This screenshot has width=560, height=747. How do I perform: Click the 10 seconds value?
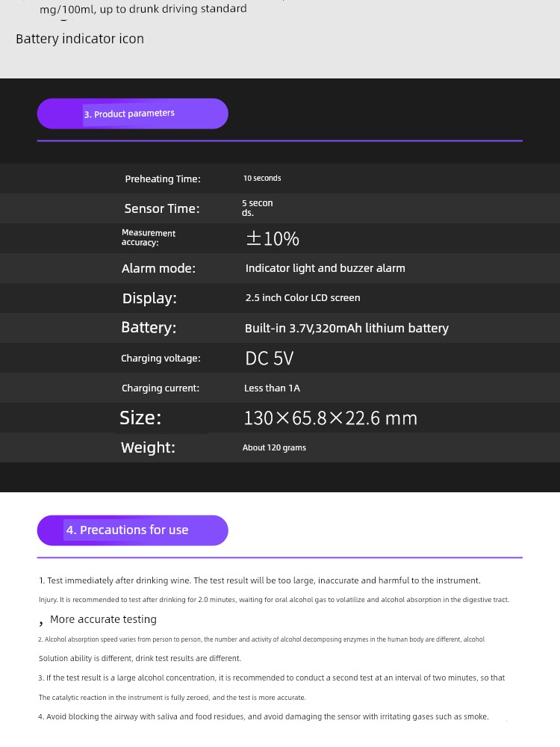(x=262, y=179)
